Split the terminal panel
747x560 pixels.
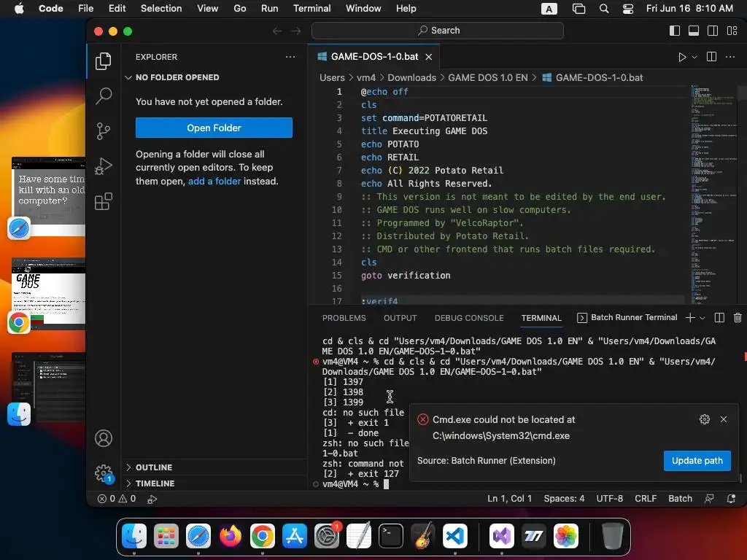(x=719, y=318)
